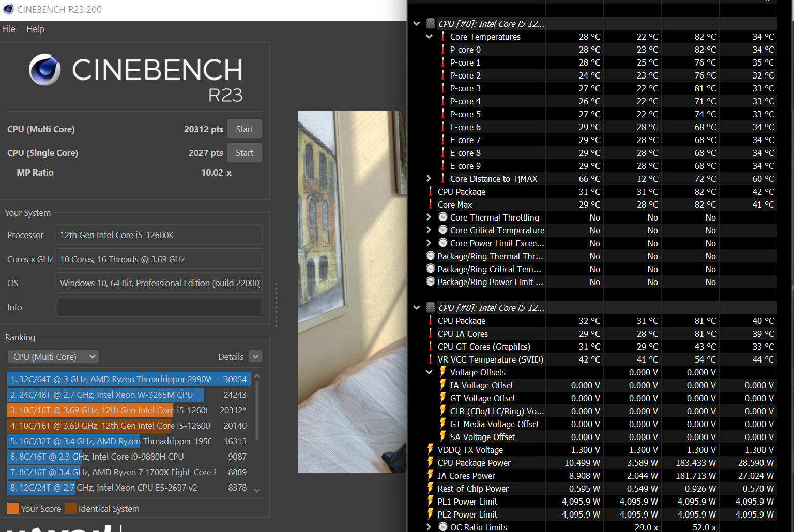The image size is (794, 532).
Task: Click lightning bolt icon beside IA Voltage Offset
Action: [x=443, y=385]
